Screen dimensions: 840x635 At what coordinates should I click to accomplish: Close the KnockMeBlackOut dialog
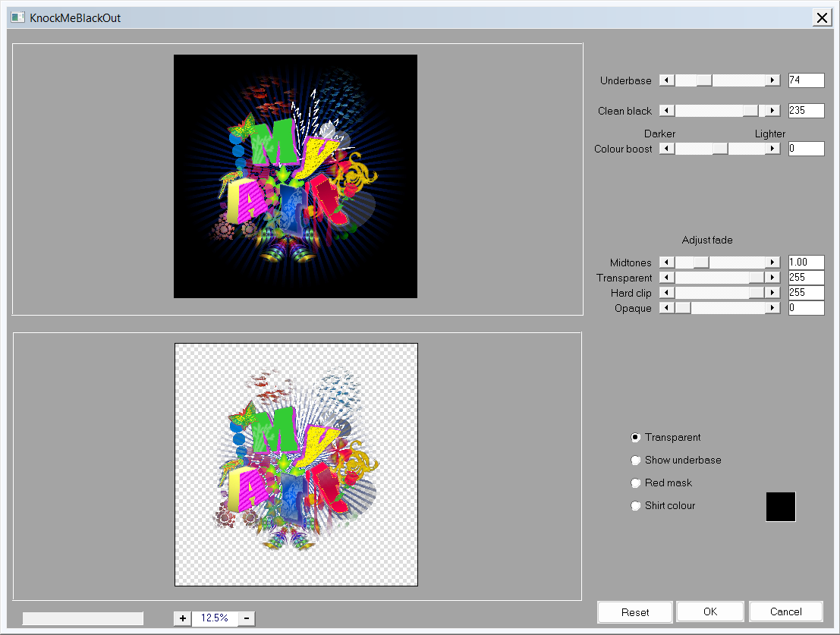pos(822,17)
